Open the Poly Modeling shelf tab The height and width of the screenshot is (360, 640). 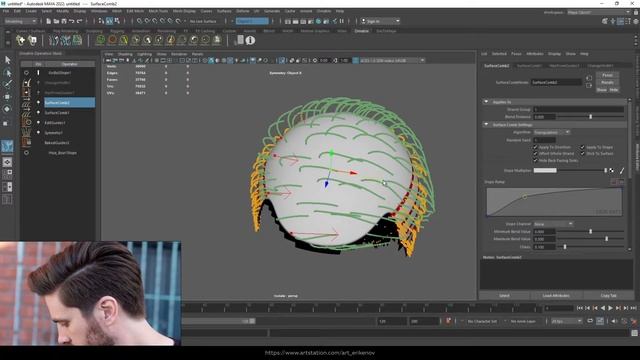(x=65, y=31)
